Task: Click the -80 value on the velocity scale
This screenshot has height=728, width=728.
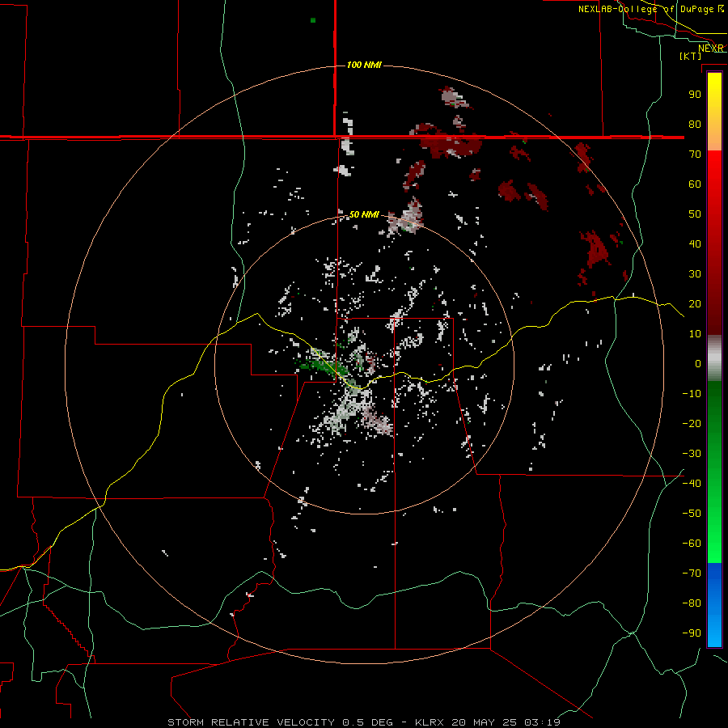Action: pos(692,603)
